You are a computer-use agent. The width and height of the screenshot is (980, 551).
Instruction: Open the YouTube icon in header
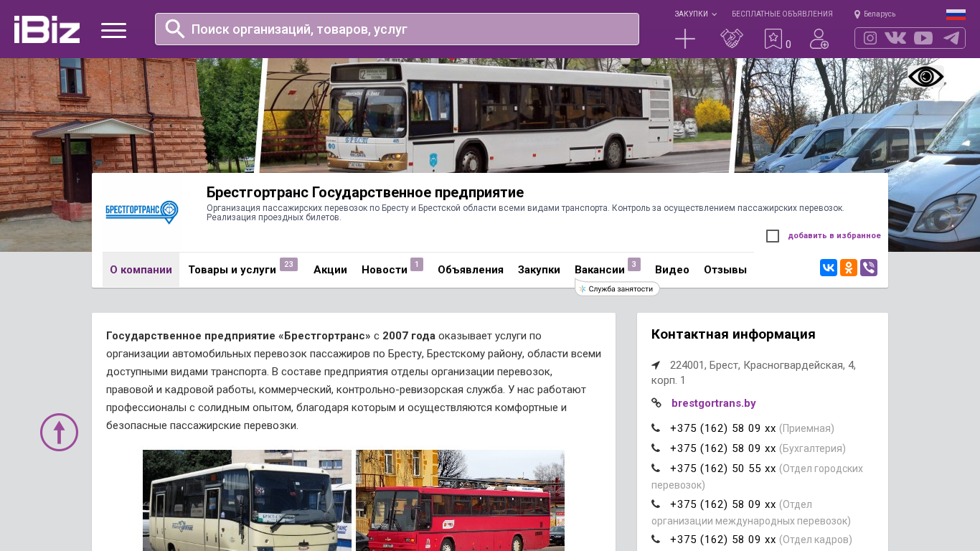[x=923, y=38]
